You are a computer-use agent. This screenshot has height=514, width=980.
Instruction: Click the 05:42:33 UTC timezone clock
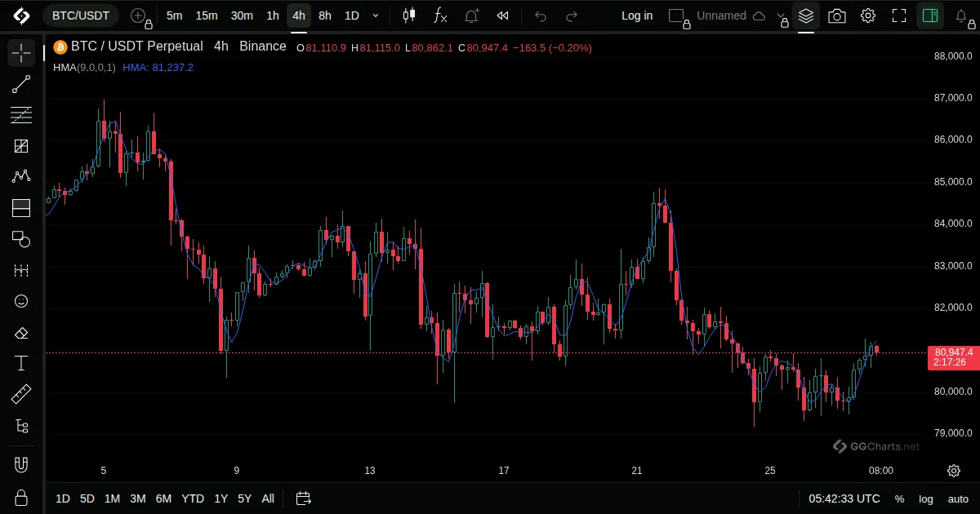pos(844,498)
